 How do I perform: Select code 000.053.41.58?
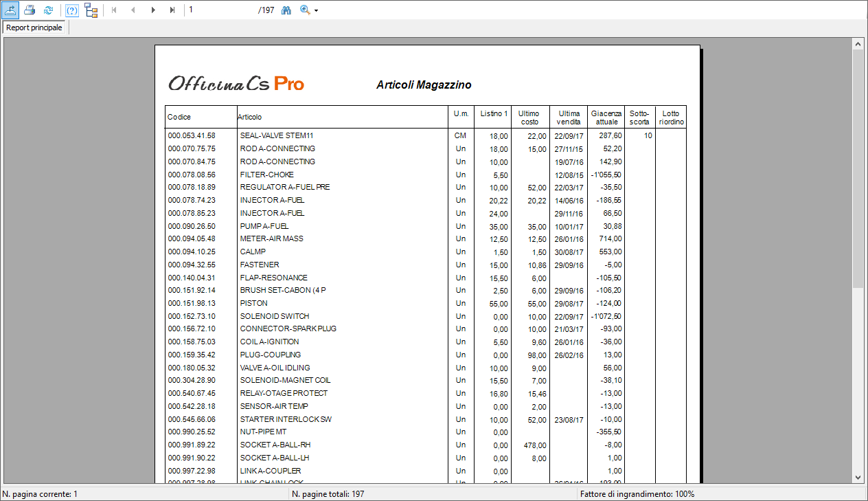click(192, 136)
